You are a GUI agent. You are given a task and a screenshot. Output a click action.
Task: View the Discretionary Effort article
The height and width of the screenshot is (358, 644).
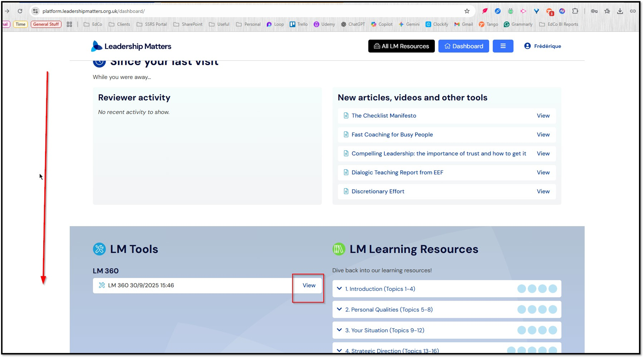pyautogui.click(x=543, y=191)
